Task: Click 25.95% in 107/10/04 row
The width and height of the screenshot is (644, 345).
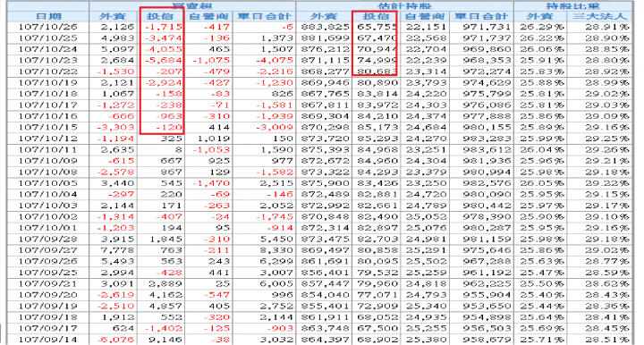Action: tap(542, 194)
